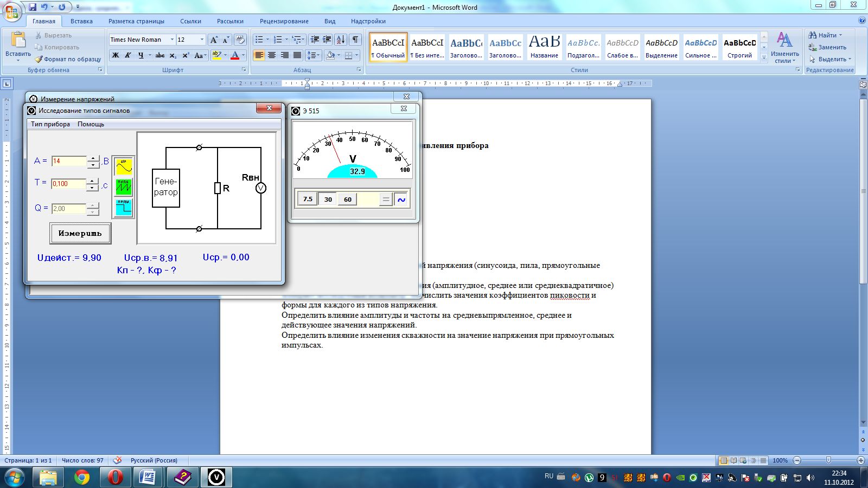
Task: Select the 30 range on Э 515 voltmeter
Action: pos(328,200)
